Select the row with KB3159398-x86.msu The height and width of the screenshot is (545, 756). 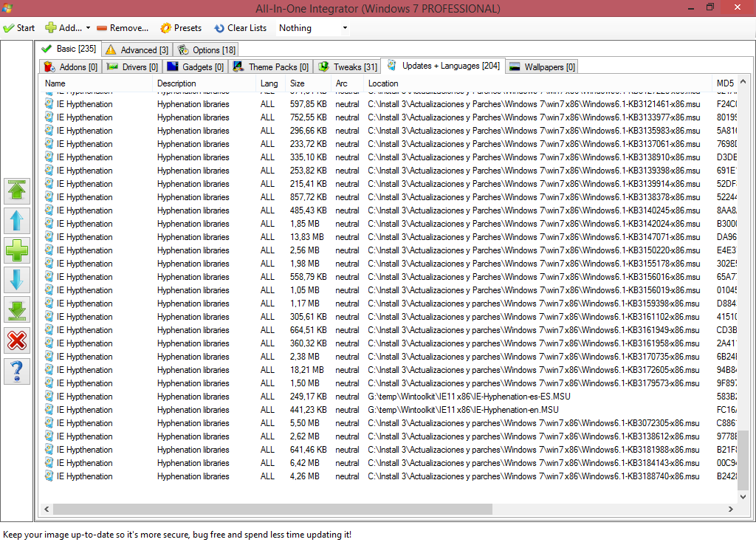(x=388, y=304)
